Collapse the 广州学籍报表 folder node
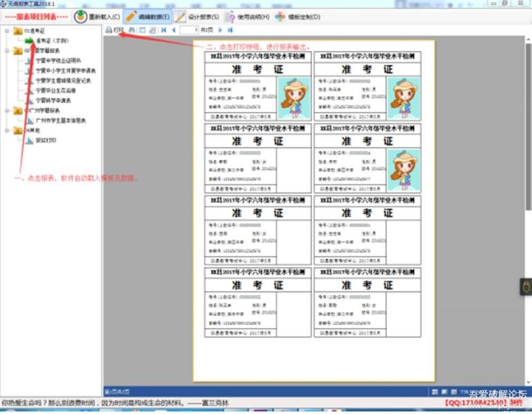Image resolution: width=532 pixels, height=414 pixels. tap(7, 111)
